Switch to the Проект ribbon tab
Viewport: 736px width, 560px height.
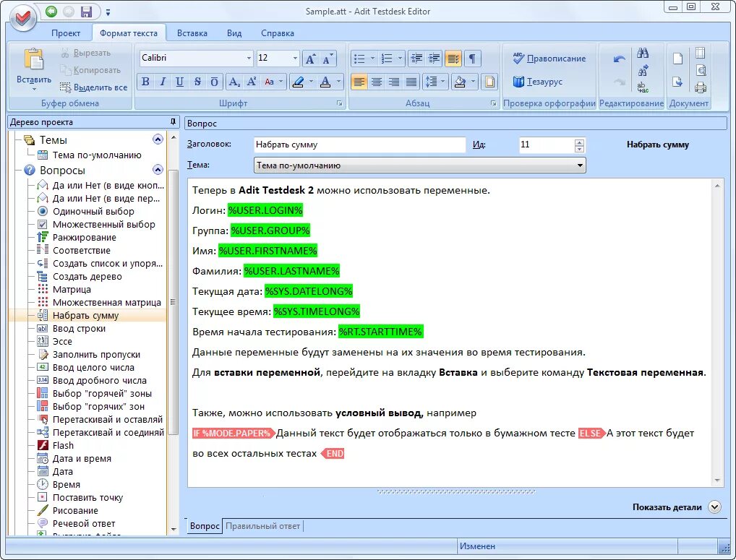pos(66,33)
